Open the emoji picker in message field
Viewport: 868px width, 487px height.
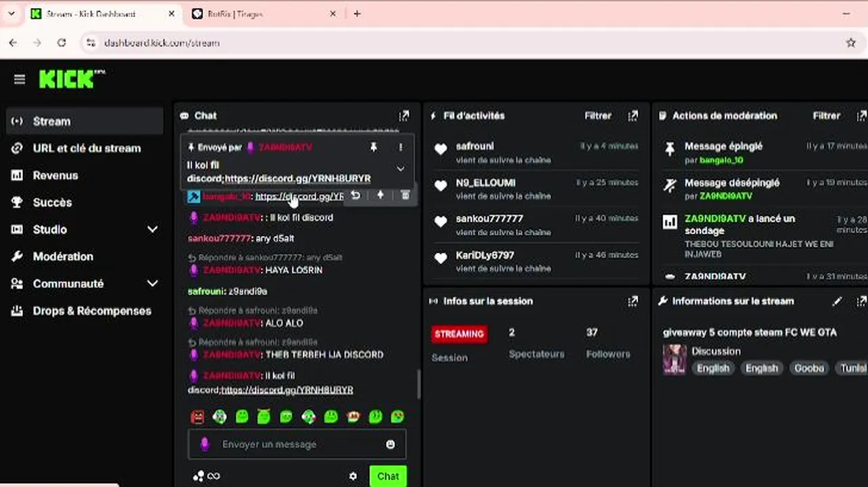pyautogui.click(x=390, y=444)
